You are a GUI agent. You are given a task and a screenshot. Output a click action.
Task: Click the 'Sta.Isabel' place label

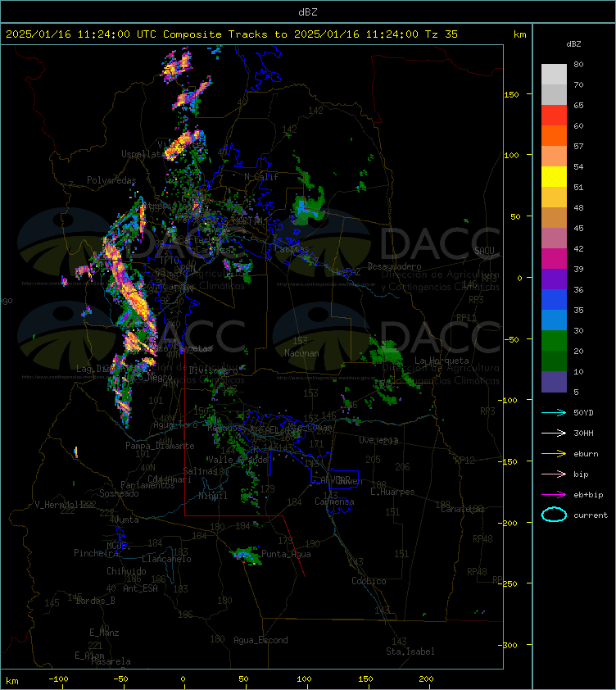coord(410,651)
